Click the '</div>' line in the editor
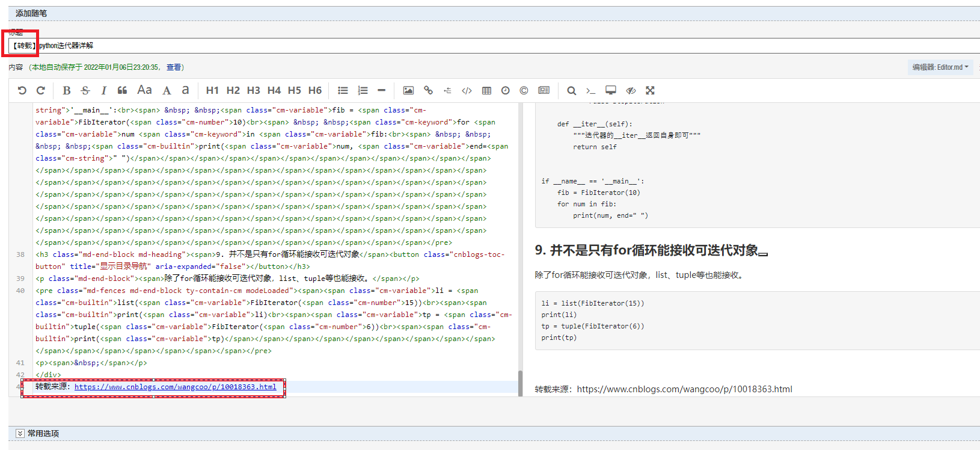 [x=48, y=375]
